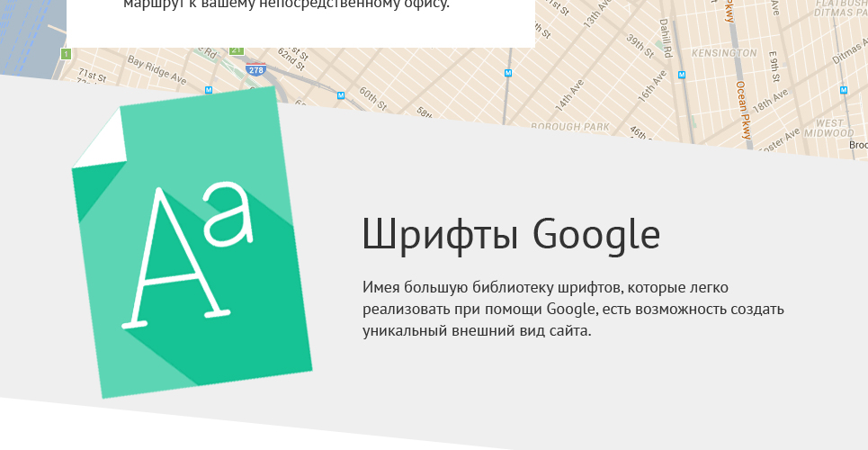Image resolution: width=868 pixels, height=450 pixels.
Task: Click the paragraph starting 'Имея большую библиотеку'
Action: coord(573,310)
